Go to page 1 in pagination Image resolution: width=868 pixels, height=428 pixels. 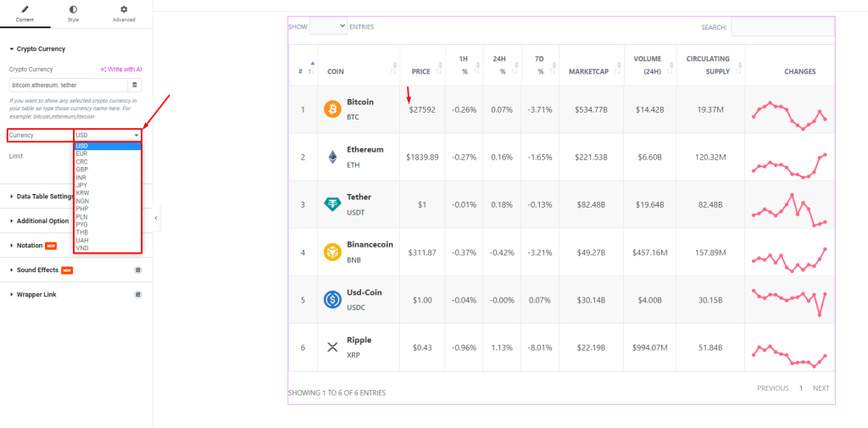click(x=800, y=388)
